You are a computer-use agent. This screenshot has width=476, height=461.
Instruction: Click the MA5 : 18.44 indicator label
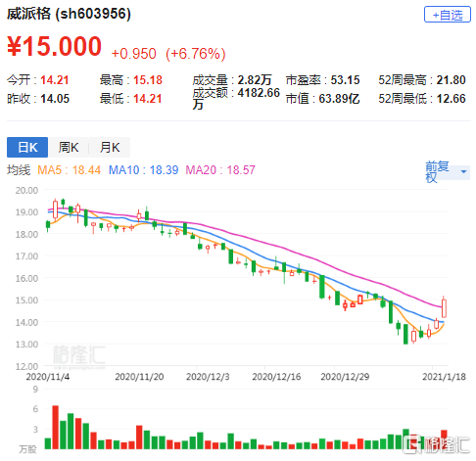pyautogui.click(x=69, y=170)
